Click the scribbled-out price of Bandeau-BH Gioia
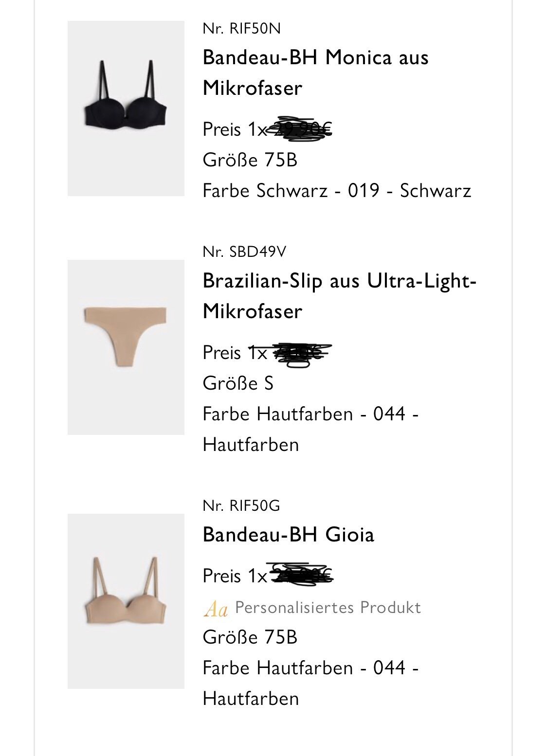 (301, 576)
